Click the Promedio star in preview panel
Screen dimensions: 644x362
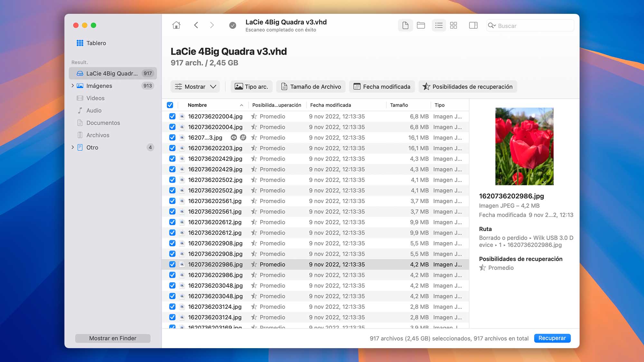(x=482, y=268)
